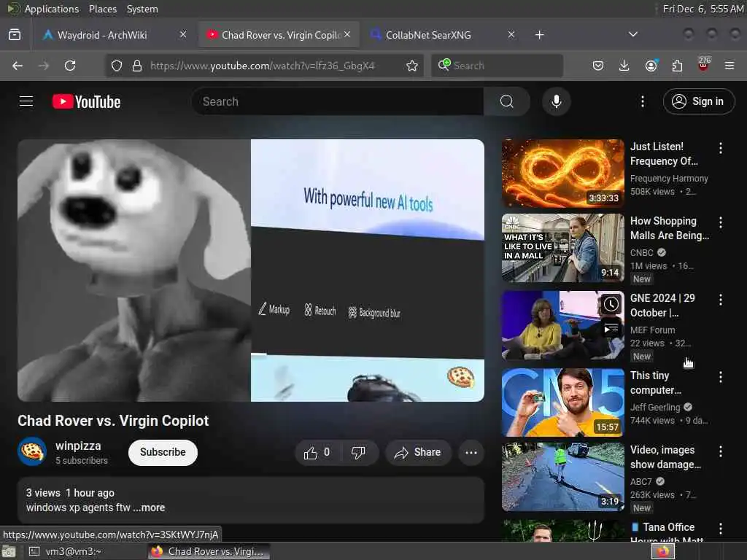
Task: Go back with the Firefox back arrow
Action: [18, 66]
